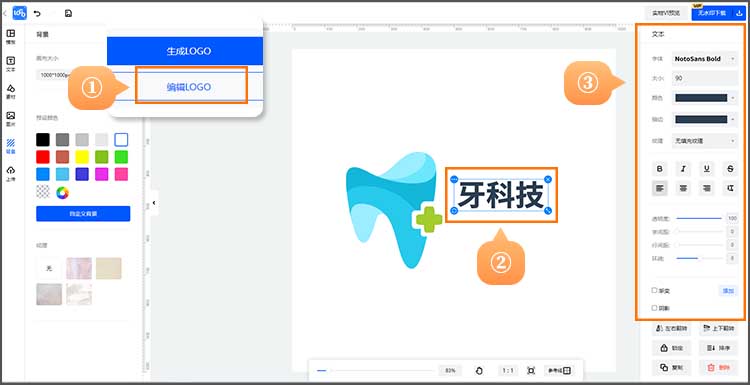Open the 背景 background sidebar tab

[x=11, y=146]
